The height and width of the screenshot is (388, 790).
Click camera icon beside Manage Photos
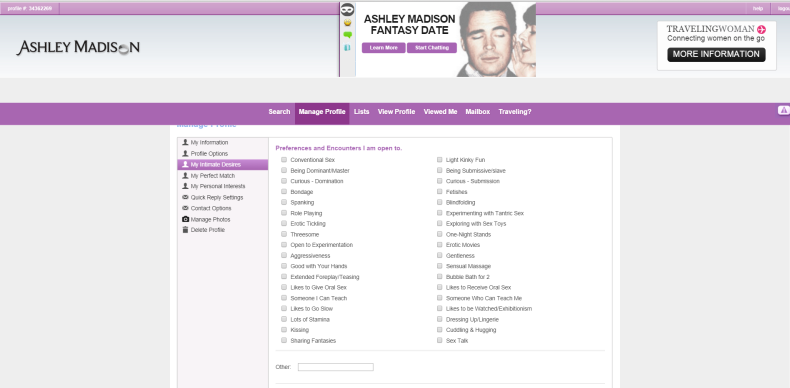coord(185,219)
